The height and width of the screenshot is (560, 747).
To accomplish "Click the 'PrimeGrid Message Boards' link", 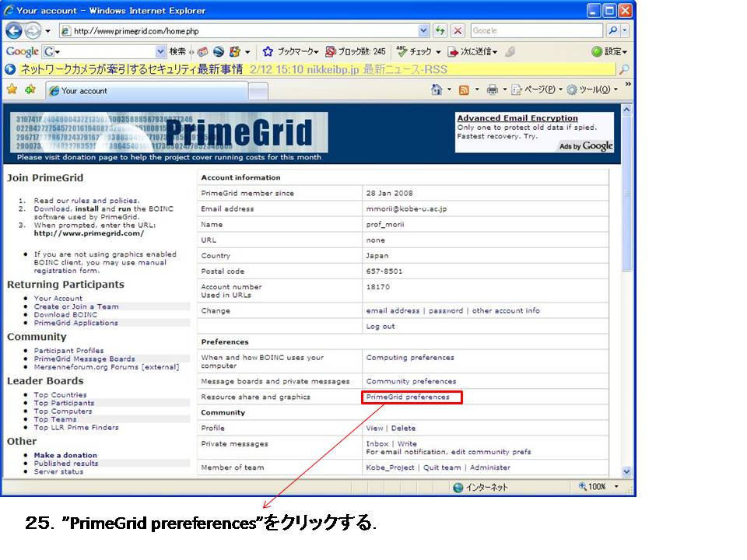I will (84, 359).
